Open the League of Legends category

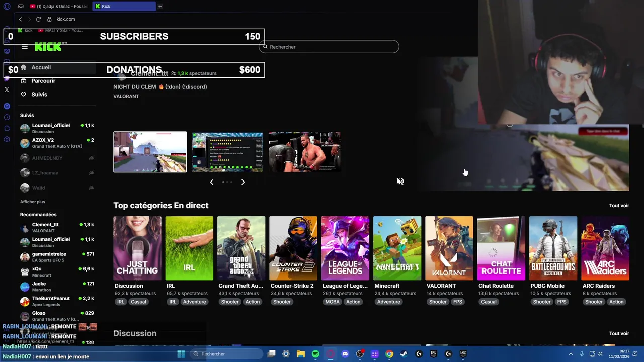[x=345, y=248]
